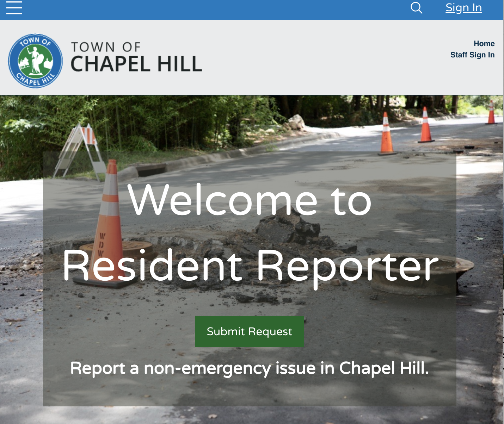This screenshot has width=504, height=424.
Task: Click the green Submit Request control
Action: pos(249,331)
